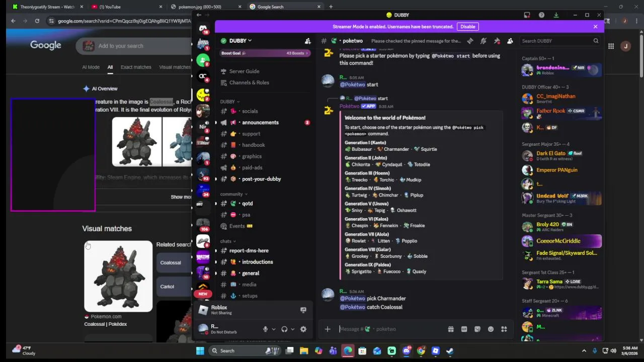This screenshot has height=362, width=644.
Task: Open the introductions channel
Action: (x=265, y=262)
